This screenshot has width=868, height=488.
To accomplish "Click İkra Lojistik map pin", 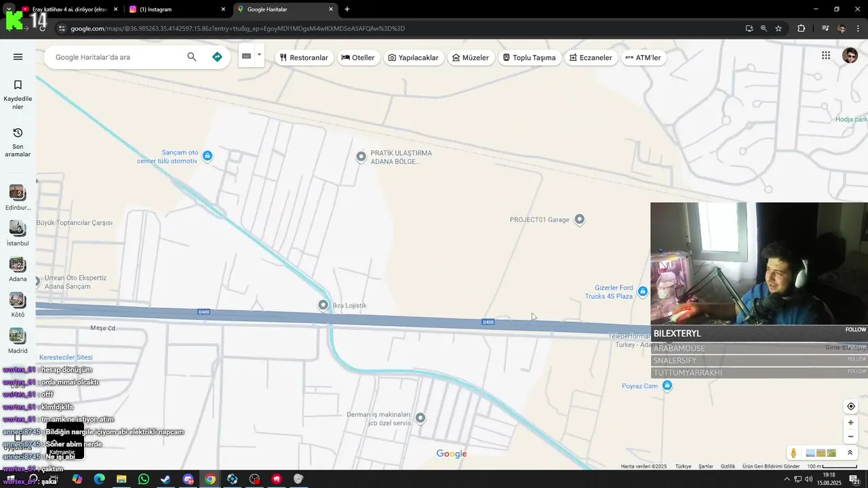I will tap(323, 305).
